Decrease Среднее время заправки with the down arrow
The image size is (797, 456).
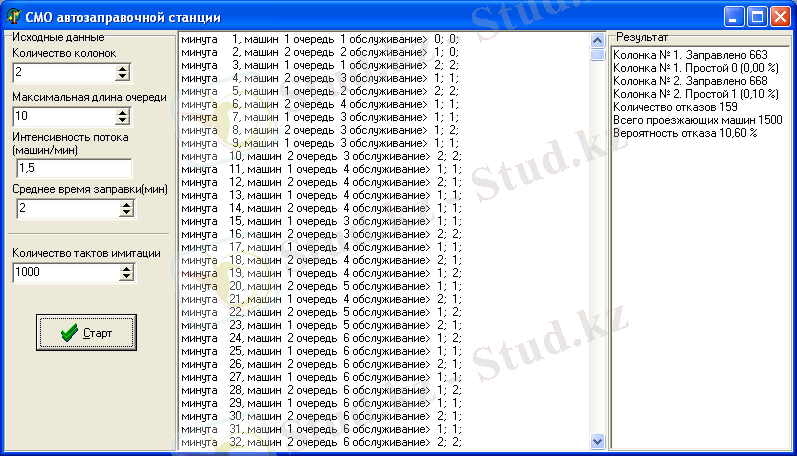pos(127,212)
